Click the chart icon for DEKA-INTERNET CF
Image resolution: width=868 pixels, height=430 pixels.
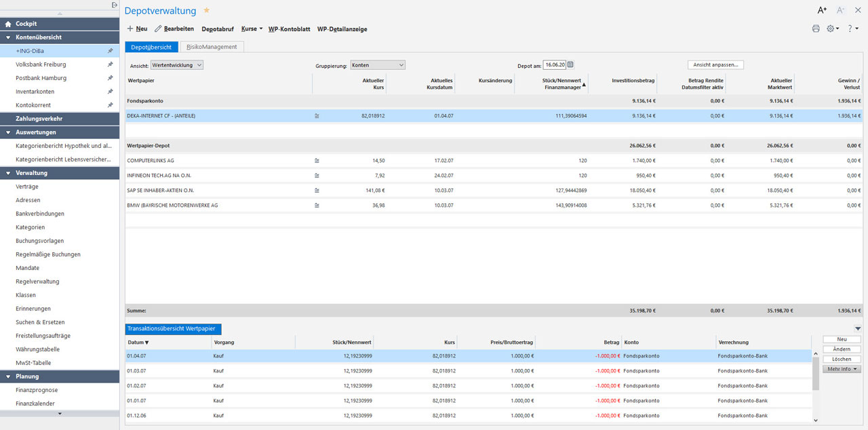(x=316, y=116)
